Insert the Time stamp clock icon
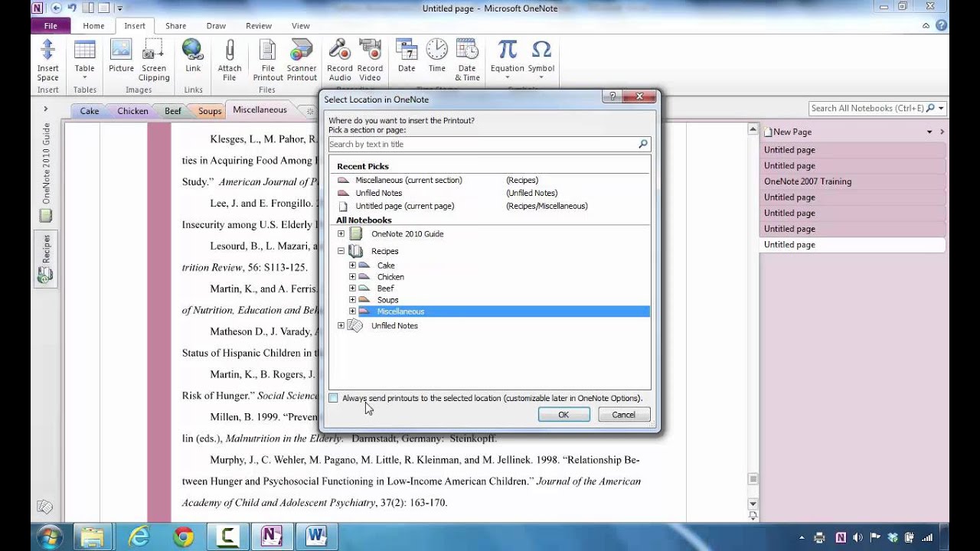Image resolution: width=980 pixels, height=551 pixels. 437,51
